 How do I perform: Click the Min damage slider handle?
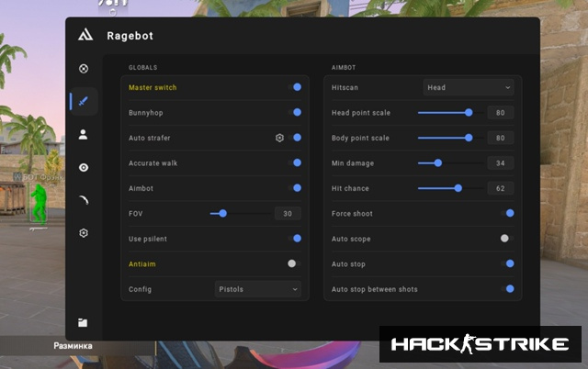pyautogui.click(x=437, y=162)
